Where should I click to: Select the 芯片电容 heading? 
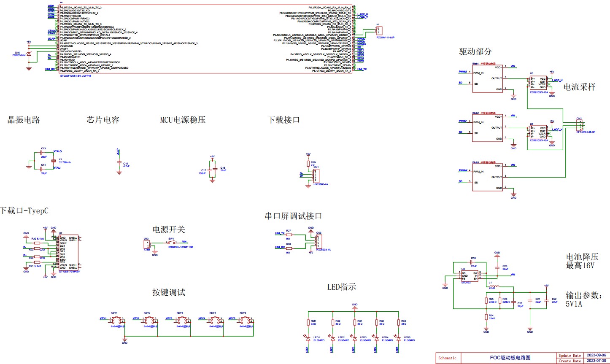coord(103,120)
